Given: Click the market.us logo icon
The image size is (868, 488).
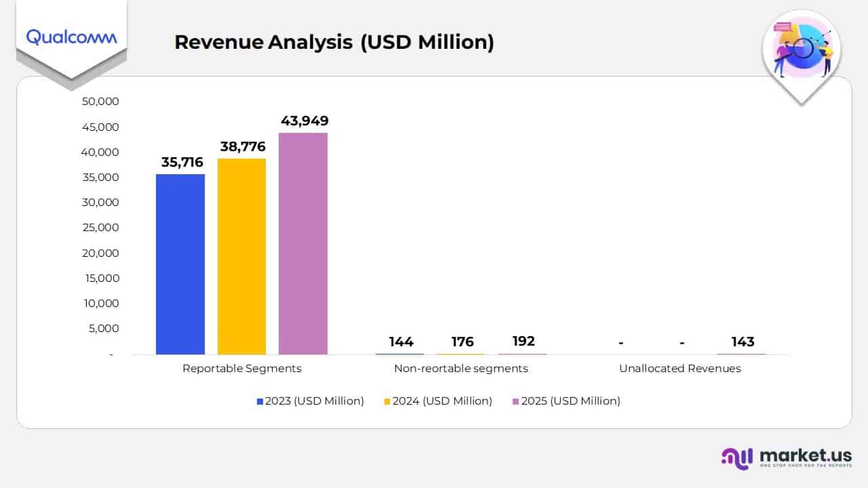Looking at the screenshot, I should pyautogui.click(x=737, y=458).
